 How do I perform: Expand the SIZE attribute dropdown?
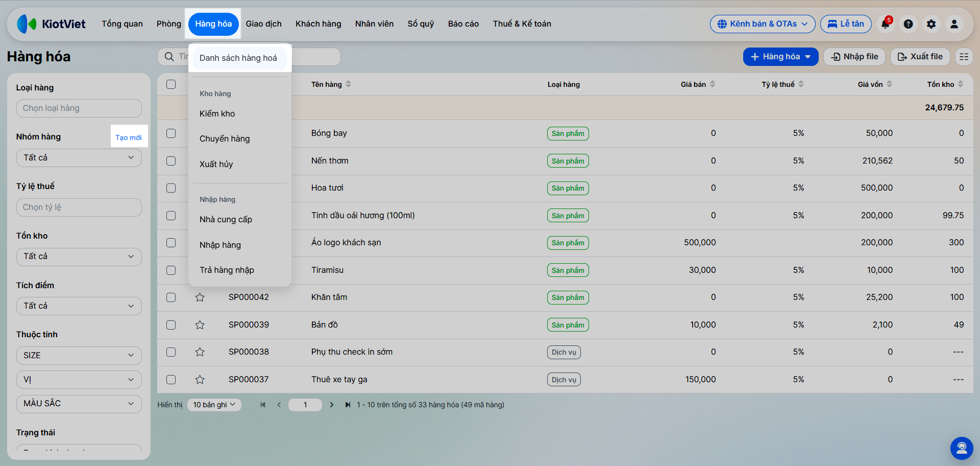pos(79,356)
